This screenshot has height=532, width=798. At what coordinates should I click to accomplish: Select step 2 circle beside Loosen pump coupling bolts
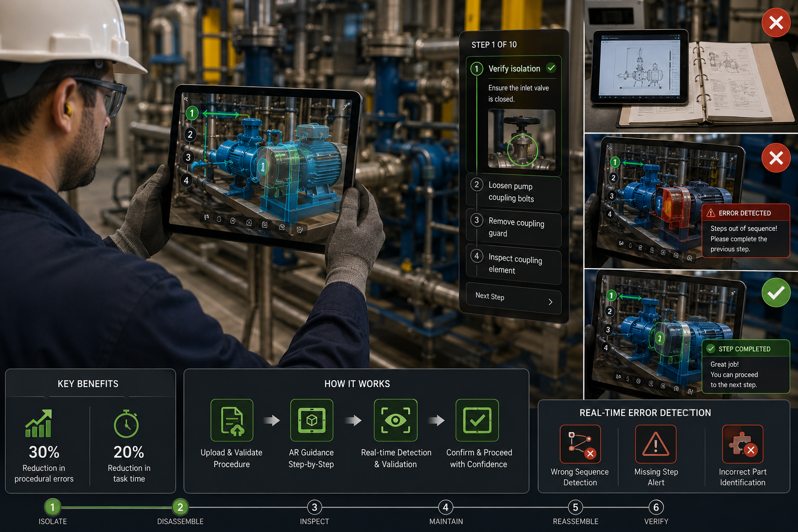click(476, 184)
